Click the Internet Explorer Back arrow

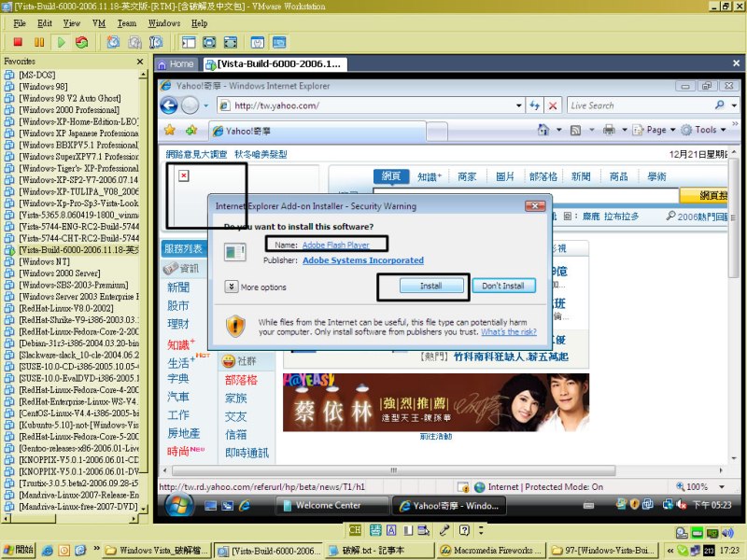tap(169, 105)
